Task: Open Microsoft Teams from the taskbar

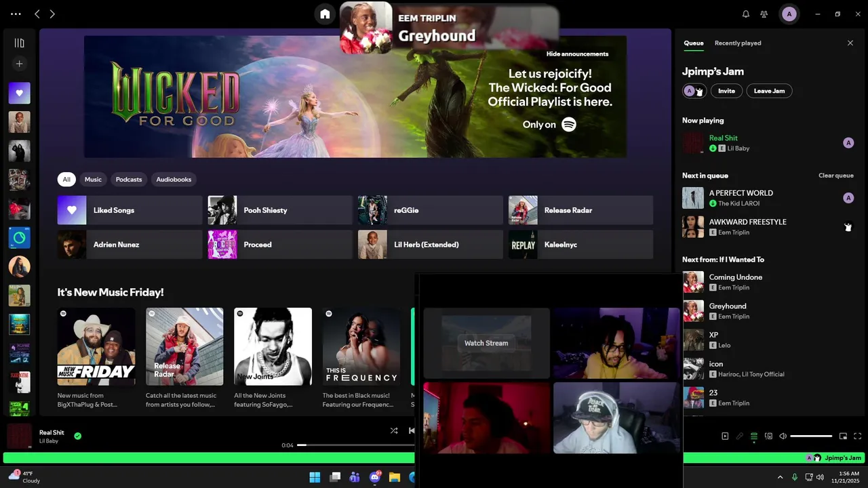Action: pos(355,477)
